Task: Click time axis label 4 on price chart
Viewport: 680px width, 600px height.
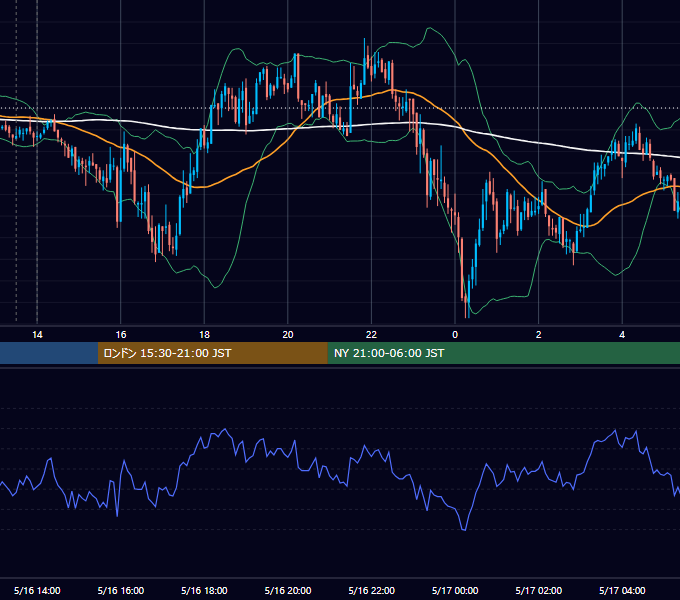Action: [x=622, y=335]
